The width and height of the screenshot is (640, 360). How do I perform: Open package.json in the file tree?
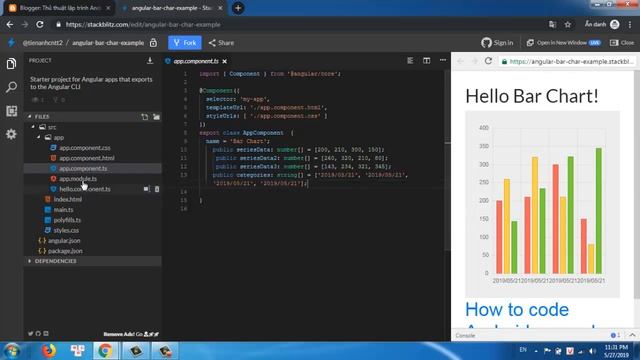click(x=65, y=251)
